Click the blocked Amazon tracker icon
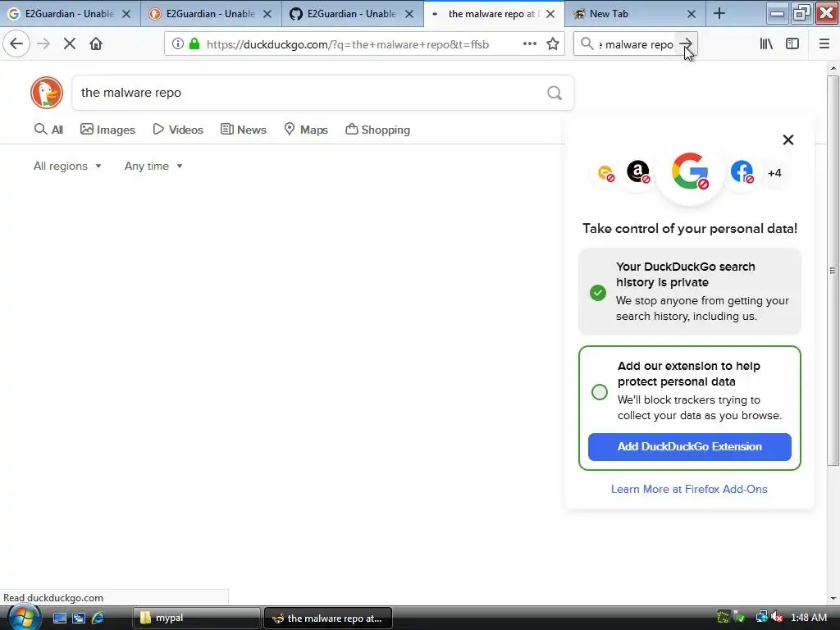The height and width of the screenshot is (630, 840). (638, 172)
